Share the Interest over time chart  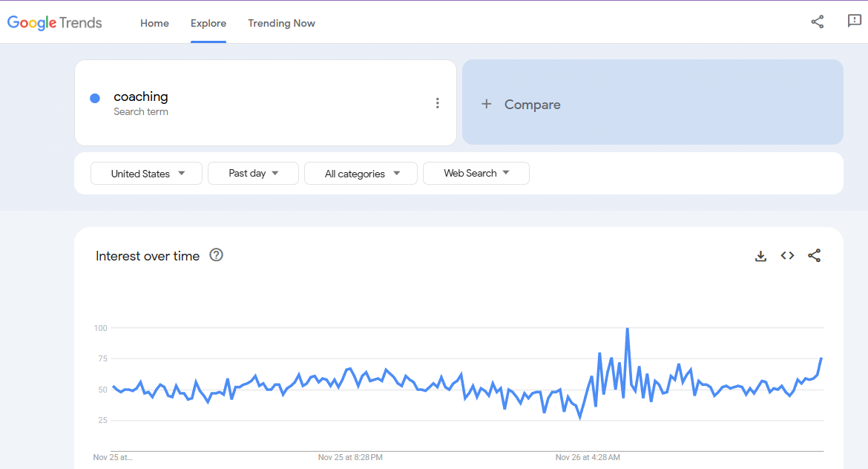click(814, 255)
